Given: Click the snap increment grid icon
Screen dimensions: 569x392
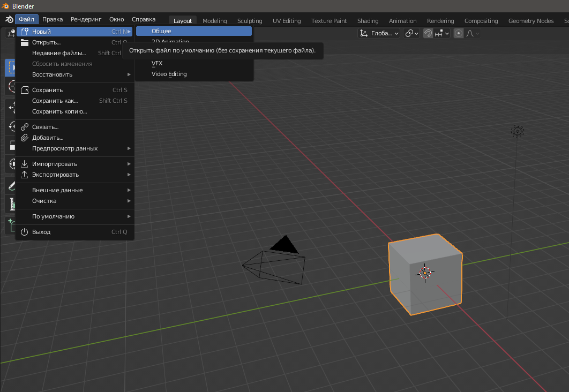Looking at the screenshot, I should 439,33.
